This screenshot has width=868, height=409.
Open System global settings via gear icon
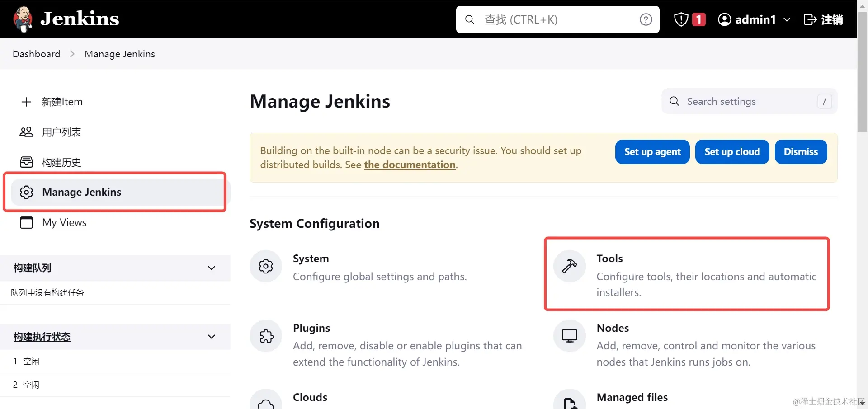[x=265, y=266]
